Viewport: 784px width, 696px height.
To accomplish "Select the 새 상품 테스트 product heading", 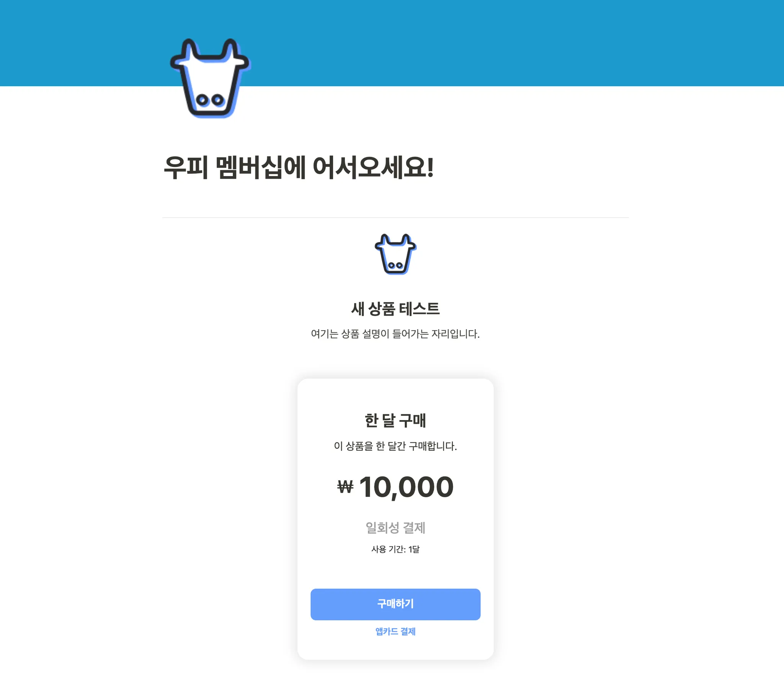I will [395, 309].
